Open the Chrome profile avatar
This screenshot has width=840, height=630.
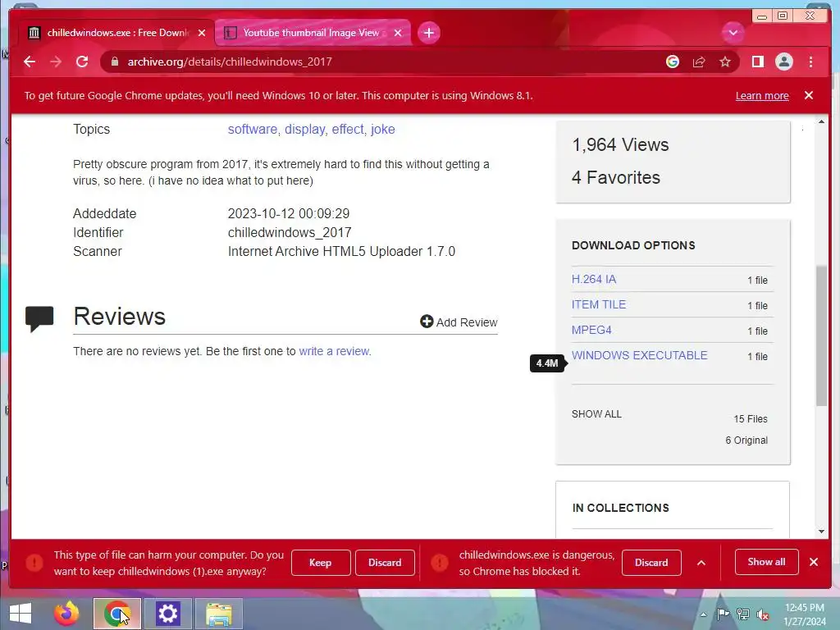pos(783,62)
